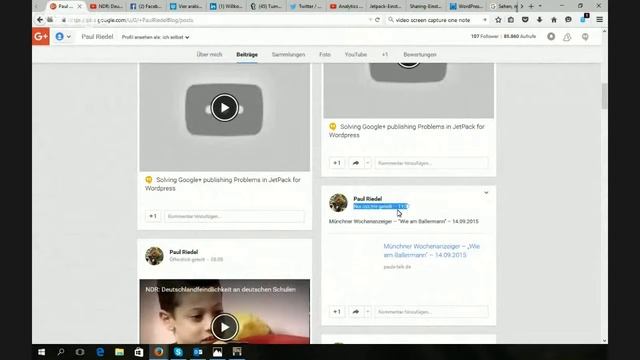Play the NDR Deutschlandfeindlichkeit video
This screenshot has width=640, height=360.
[x=224, y=327]
